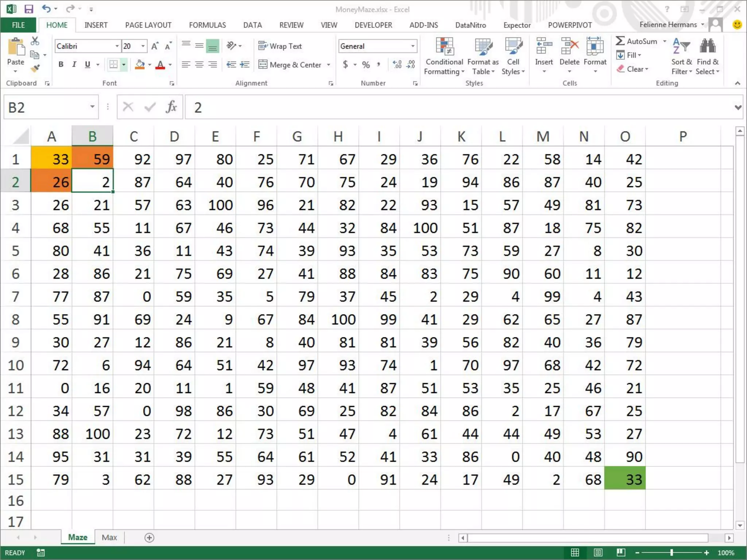The width and height of the screenshot is (747, 560).
Task: Click the AutoSum sigma icon
Action: 620,41
